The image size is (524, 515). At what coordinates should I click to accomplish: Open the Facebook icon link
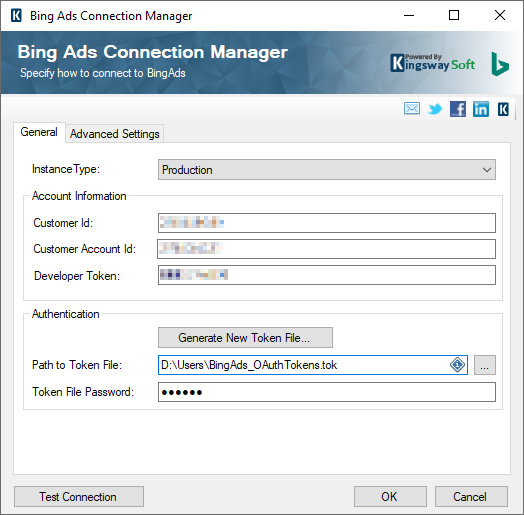[458, 109]
